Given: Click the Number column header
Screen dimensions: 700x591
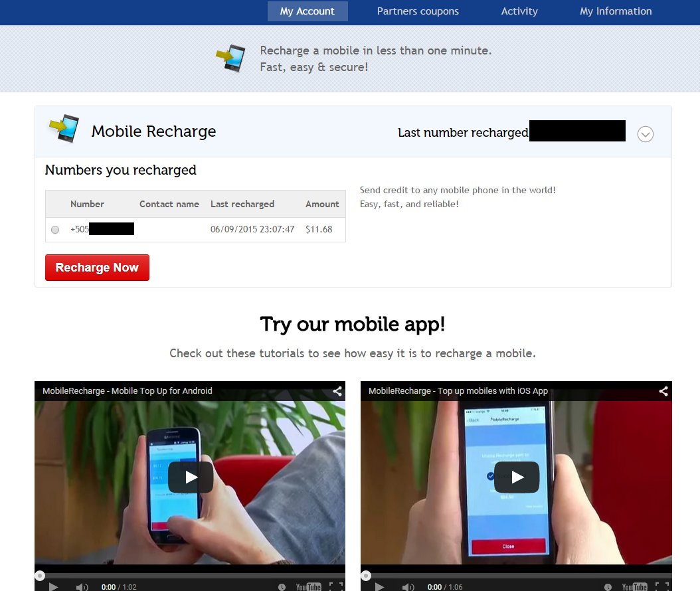Looking at the screenshot, I should (87, 204).
